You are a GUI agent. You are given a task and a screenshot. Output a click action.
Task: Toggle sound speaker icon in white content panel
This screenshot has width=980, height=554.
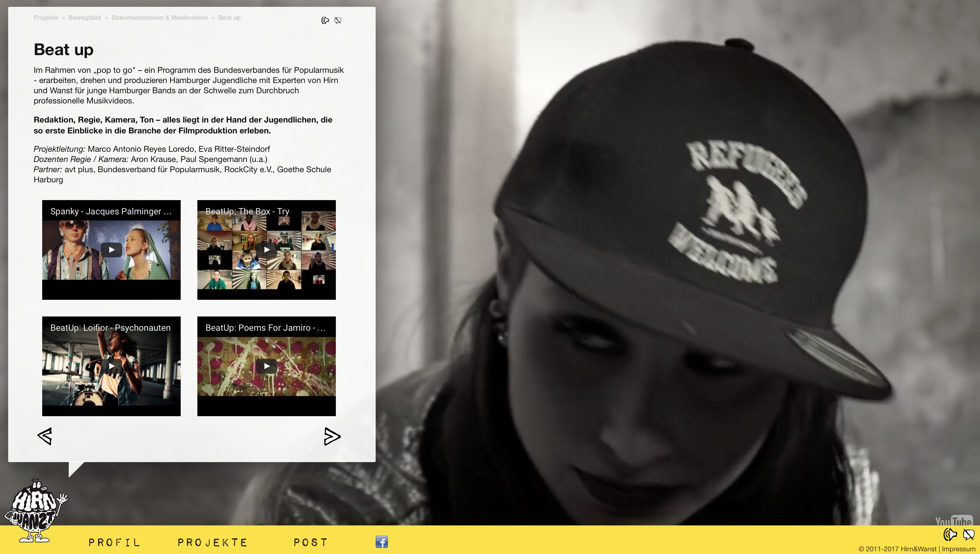tap(325, 20)
